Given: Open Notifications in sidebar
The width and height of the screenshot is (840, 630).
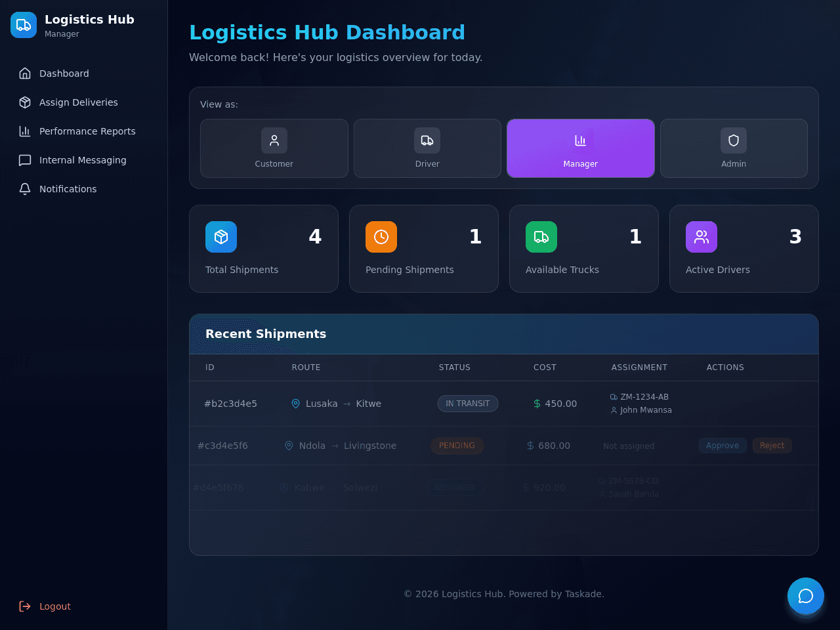Looking at the screenshot, I should [84, 189].
